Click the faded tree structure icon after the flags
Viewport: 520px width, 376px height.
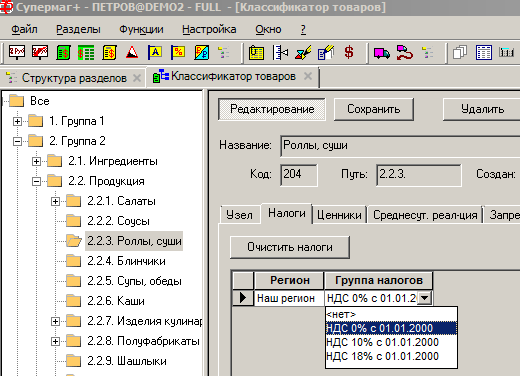tap(223, 53)
